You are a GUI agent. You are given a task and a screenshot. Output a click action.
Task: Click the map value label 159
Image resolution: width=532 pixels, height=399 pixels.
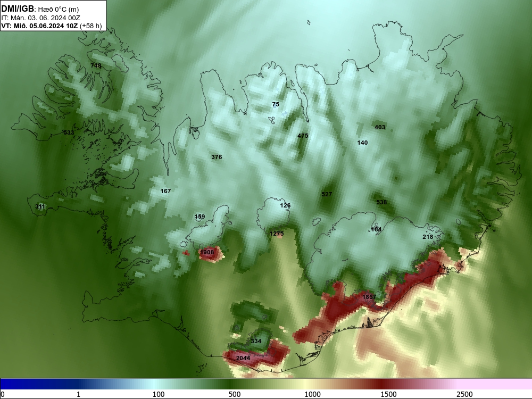click(200, 217)
